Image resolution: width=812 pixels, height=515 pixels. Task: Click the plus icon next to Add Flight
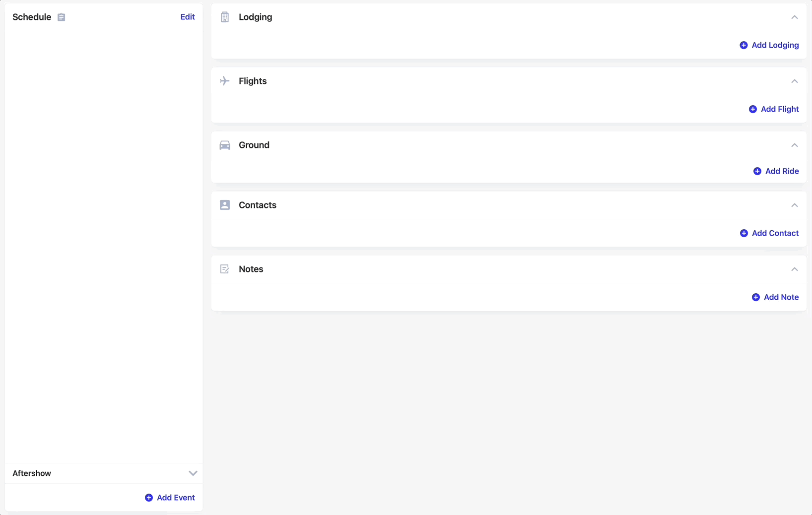(x=752, y=109)
